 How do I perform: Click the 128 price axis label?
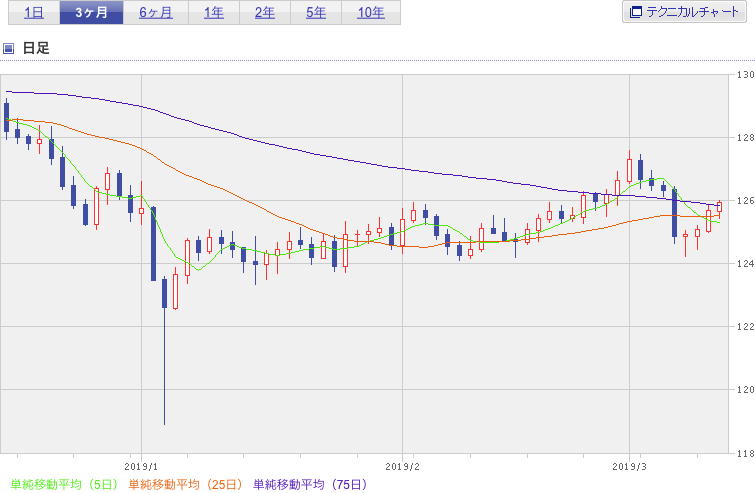(x=745, y=138)
